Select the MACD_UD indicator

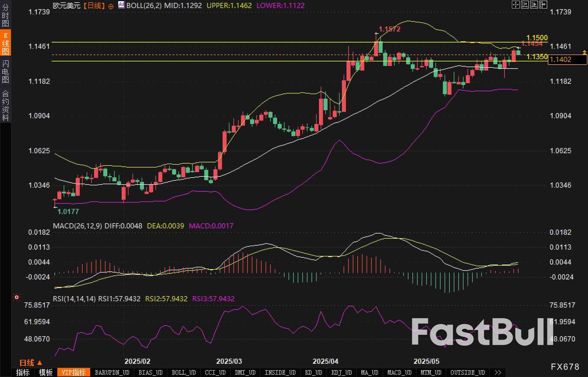pos(399,372)
